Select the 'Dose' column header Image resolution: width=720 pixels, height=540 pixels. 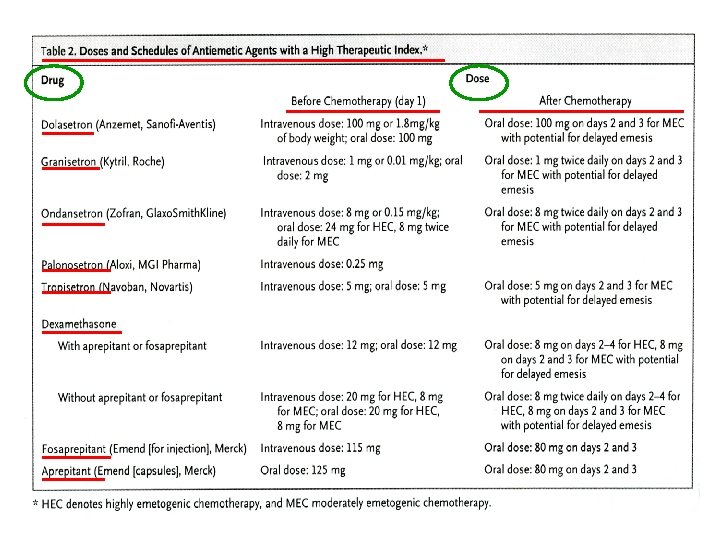(x=478, y=79)
